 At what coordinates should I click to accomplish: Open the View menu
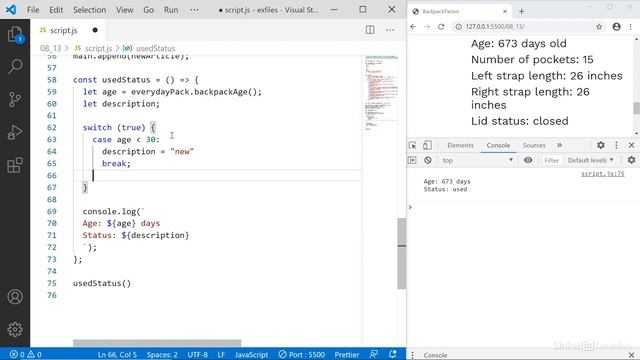pyautogui.click(x=124, y=9)
